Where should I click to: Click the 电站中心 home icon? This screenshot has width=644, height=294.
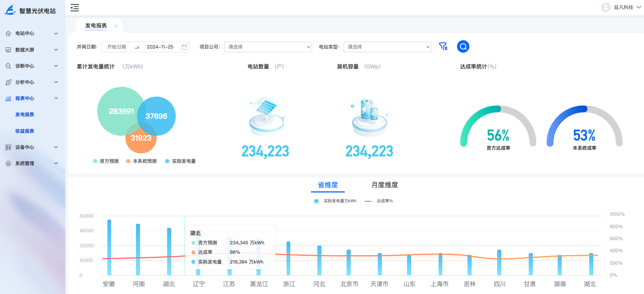tap(8, 33)
